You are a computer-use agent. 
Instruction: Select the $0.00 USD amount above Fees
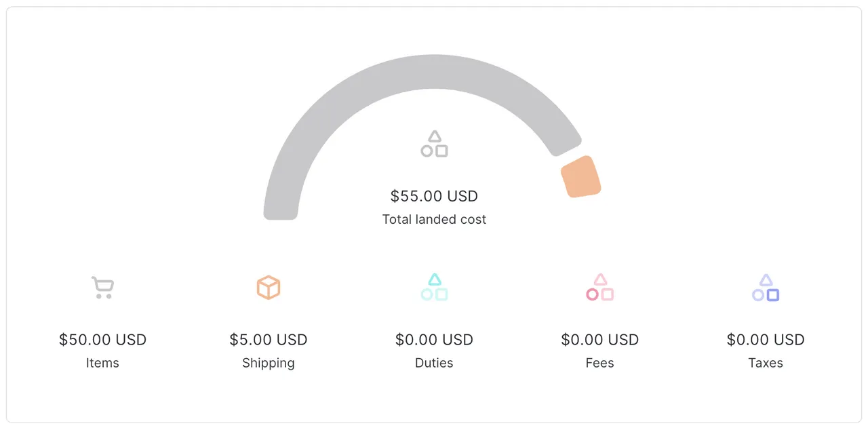(600, 340)
